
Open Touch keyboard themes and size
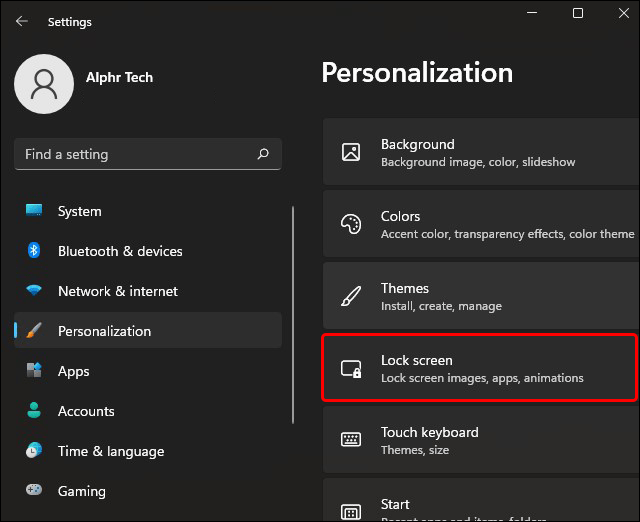pos(480,440)
